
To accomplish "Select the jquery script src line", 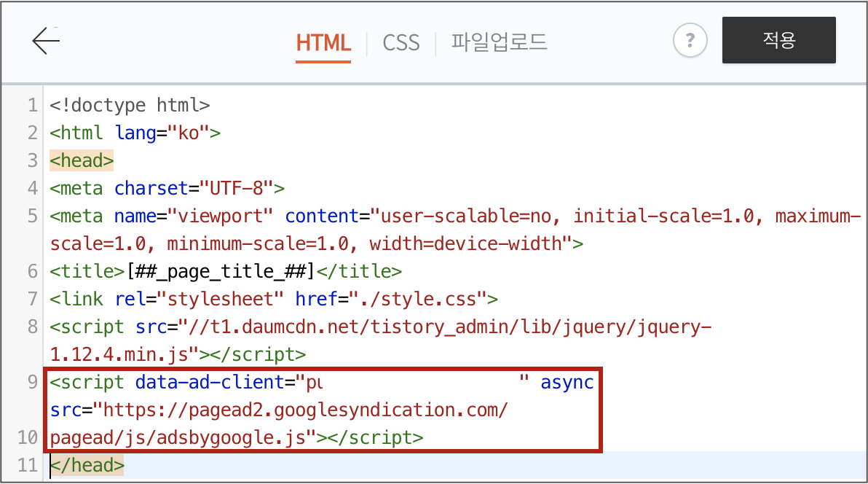I will (x=381, y=327).
